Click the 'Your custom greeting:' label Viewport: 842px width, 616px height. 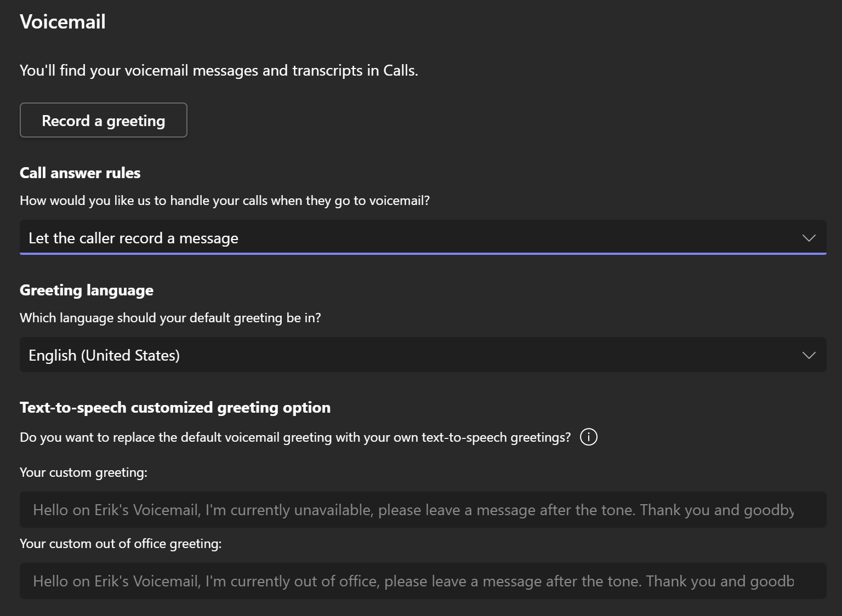[83, 472]
